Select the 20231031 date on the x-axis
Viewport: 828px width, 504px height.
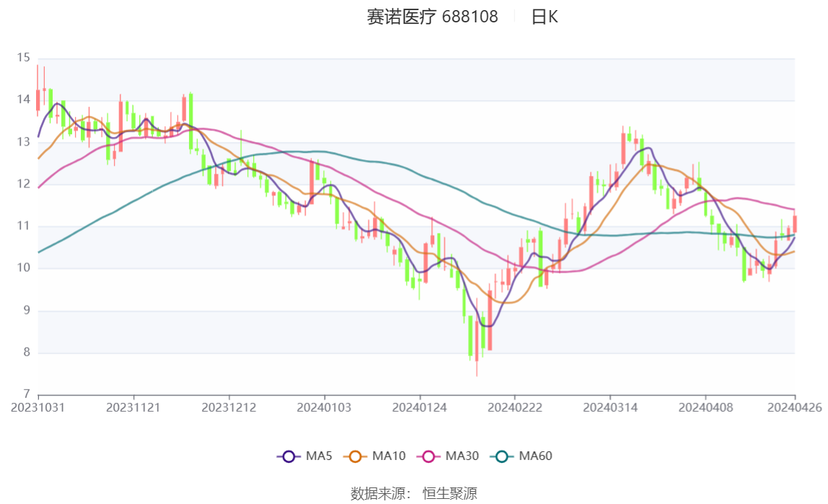(x=38, y=407)
